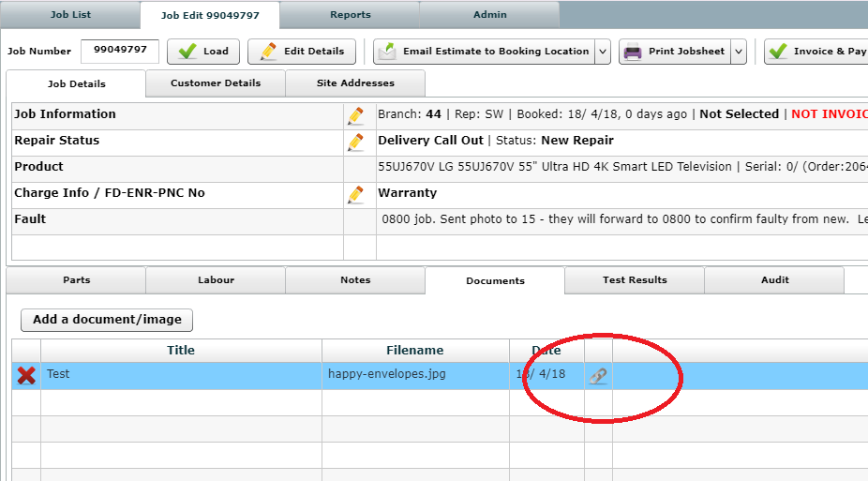Expand the Email Estimate dropdown arrow
868x481 pixels.
tap(603, 52)
